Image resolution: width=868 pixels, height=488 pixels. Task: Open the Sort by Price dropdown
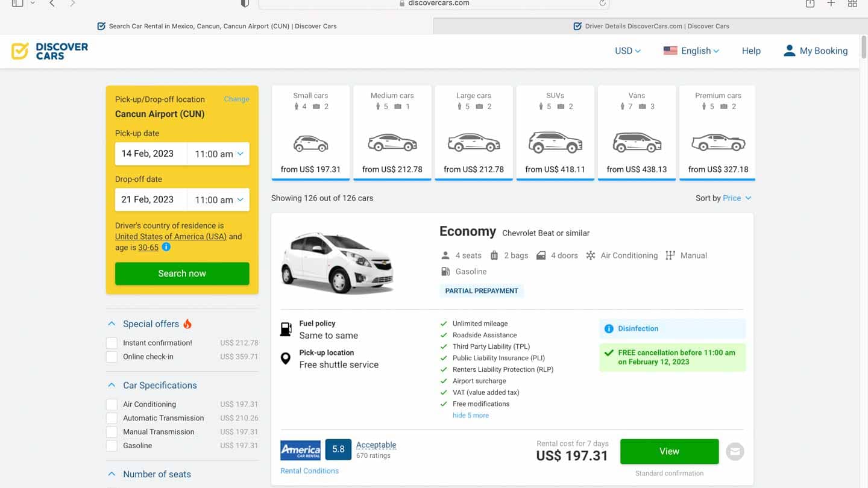click(x=735, y=198)
